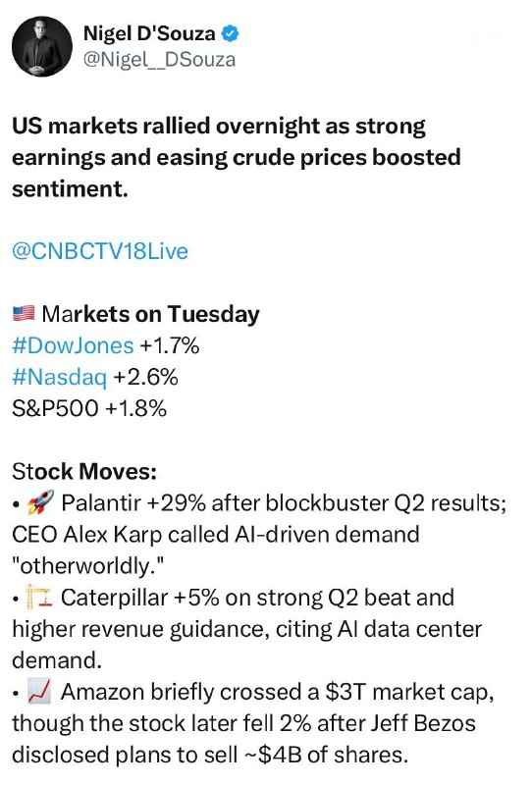This screenshot has height=785, width=532.
Task: Follow the #Nasdaq hashtag
Action: pyautogui.click(x=60, y=377)
